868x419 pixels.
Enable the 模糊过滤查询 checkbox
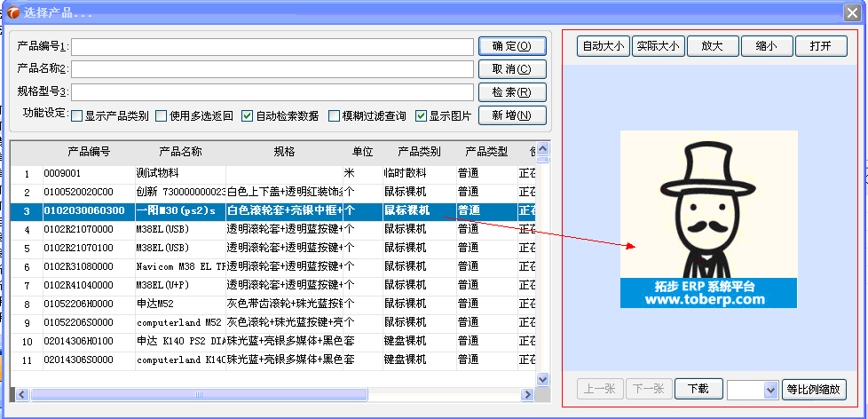click(334, 115)
